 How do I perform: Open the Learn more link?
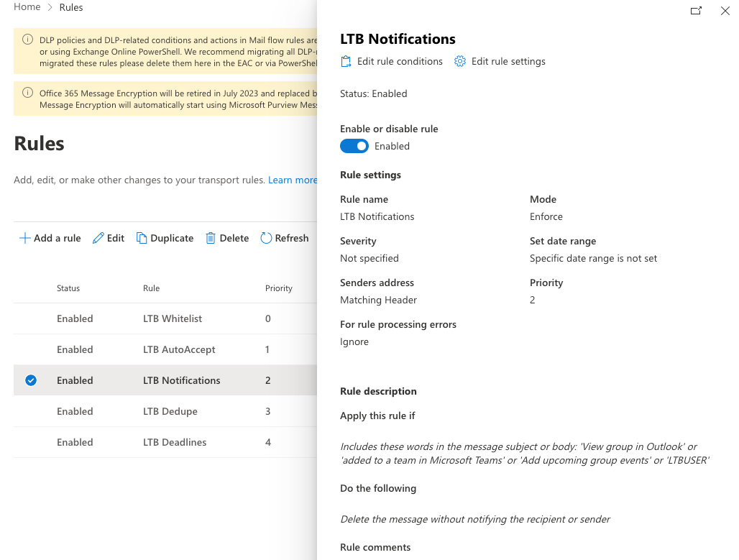point(292,180)
